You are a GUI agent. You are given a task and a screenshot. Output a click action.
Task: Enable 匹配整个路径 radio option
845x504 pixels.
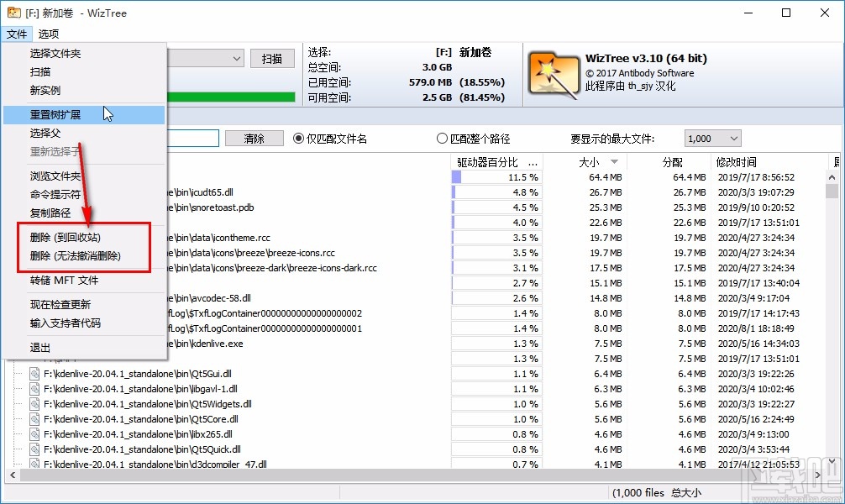pos(473,139)
